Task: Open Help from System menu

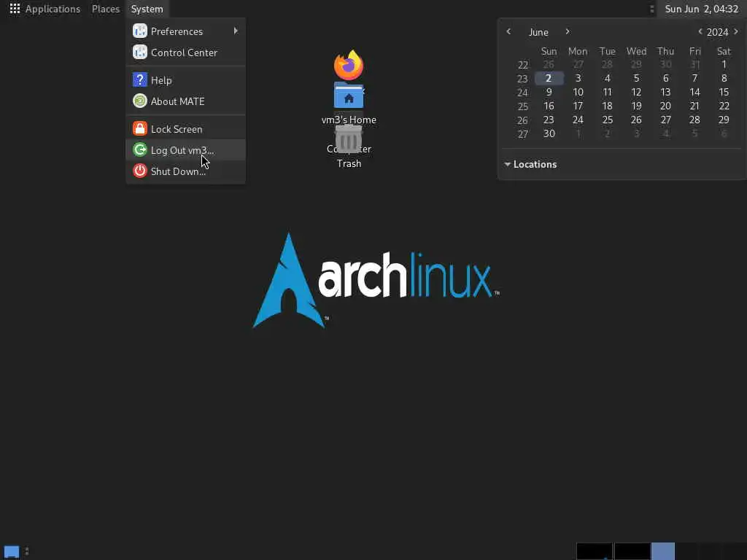Action: coord(186,80)
